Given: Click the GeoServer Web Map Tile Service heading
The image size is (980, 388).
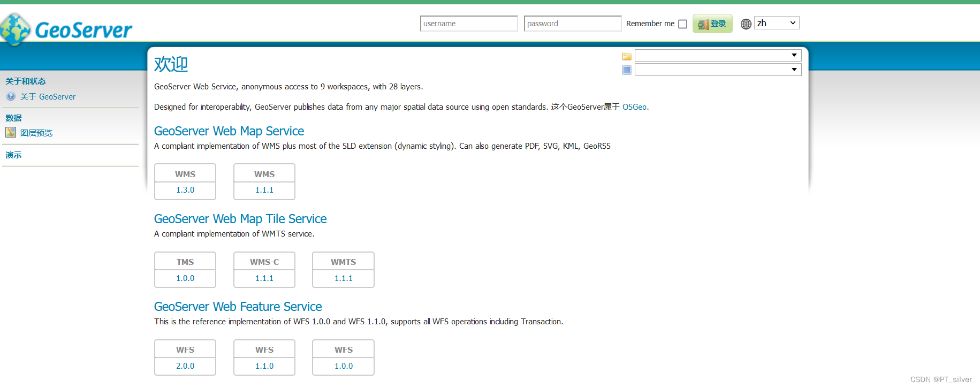Looking at the screenshot, I should 240,219.
